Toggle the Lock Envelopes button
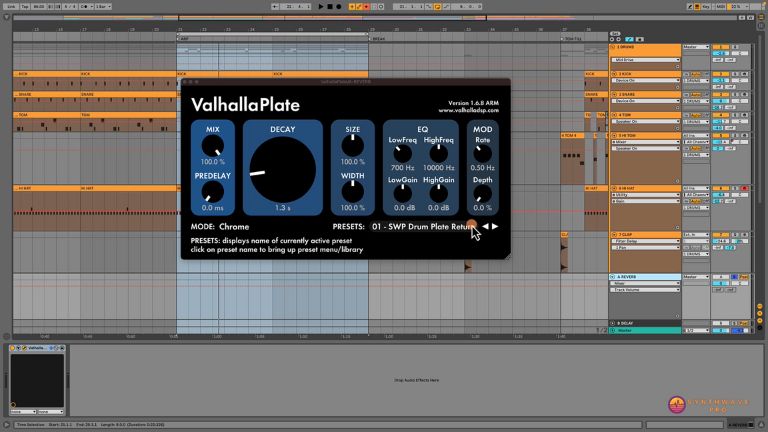 pos(639,39)
